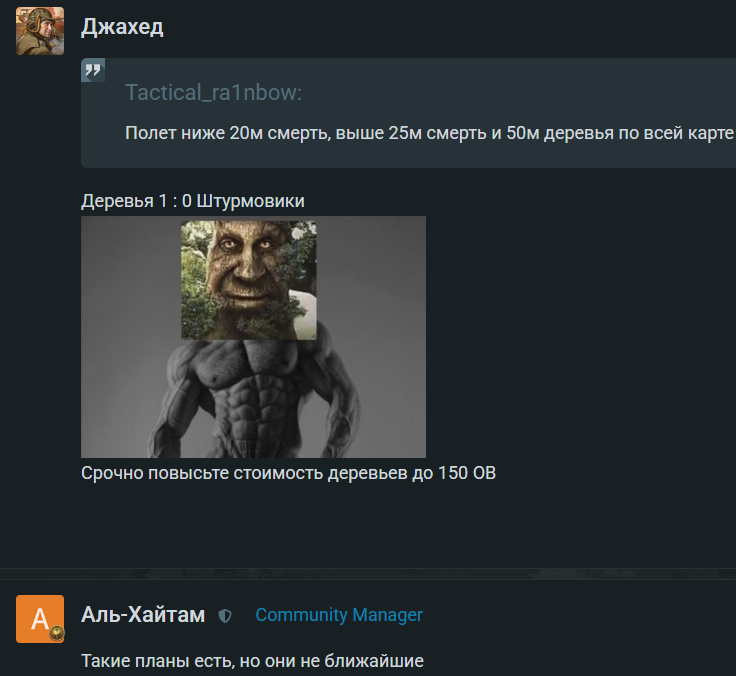This screenshot has height=676, width=736.
Task: Click the muscular torso part of meme
Action: 253,399
